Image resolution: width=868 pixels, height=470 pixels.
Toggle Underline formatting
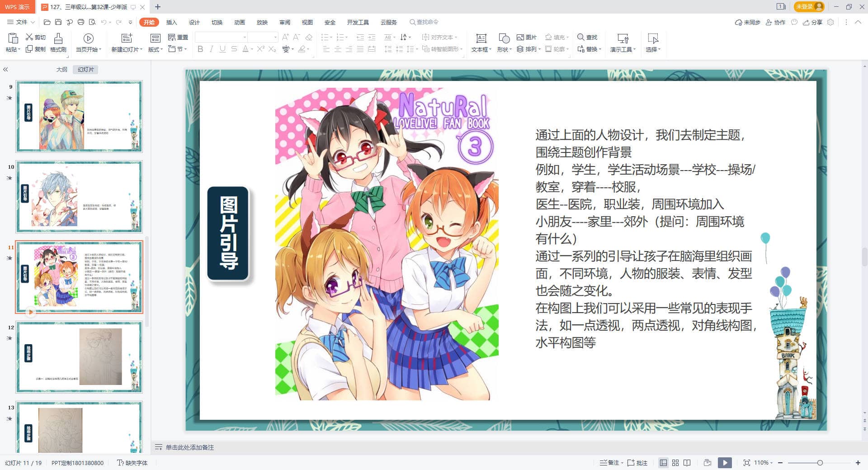click(x=222, y=49)
